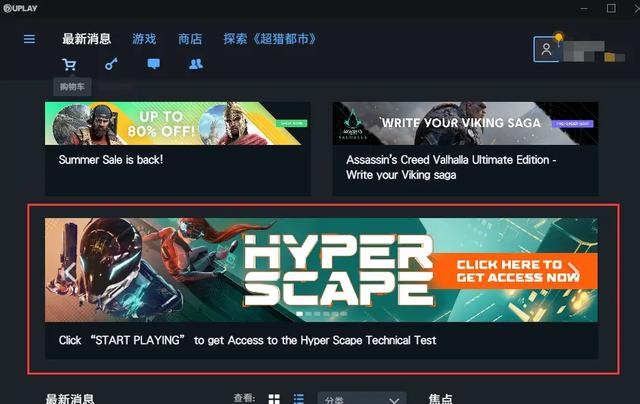The height and width of the screenshot is (404, 640).
Task: Click the UPLAY logo
Action: [x=20, y=8]
